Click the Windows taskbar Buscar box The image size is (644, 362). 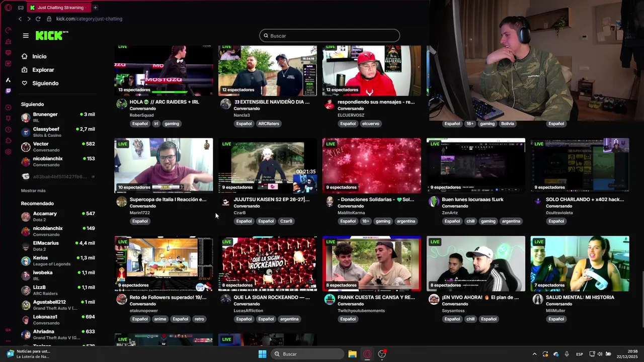(x=307, y=354)
